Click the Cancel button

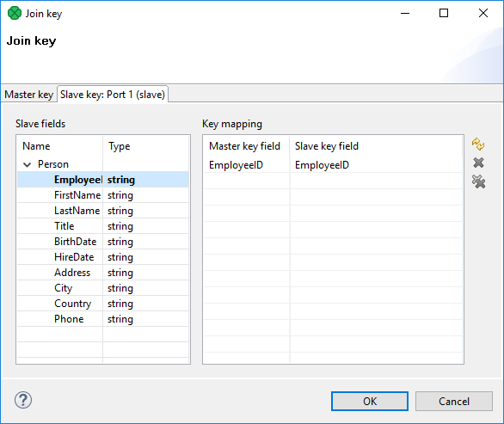click(454, 401)
